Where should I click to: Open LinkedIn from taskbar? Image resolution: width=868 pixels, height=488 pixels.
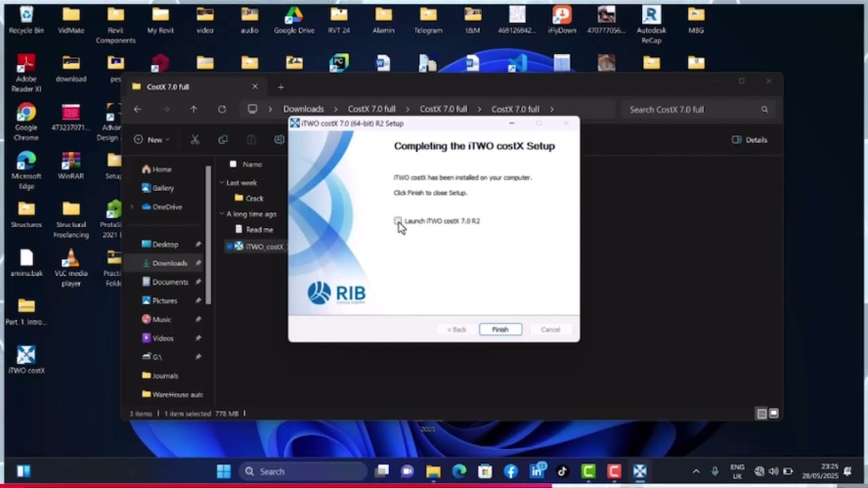coord(537,471)
